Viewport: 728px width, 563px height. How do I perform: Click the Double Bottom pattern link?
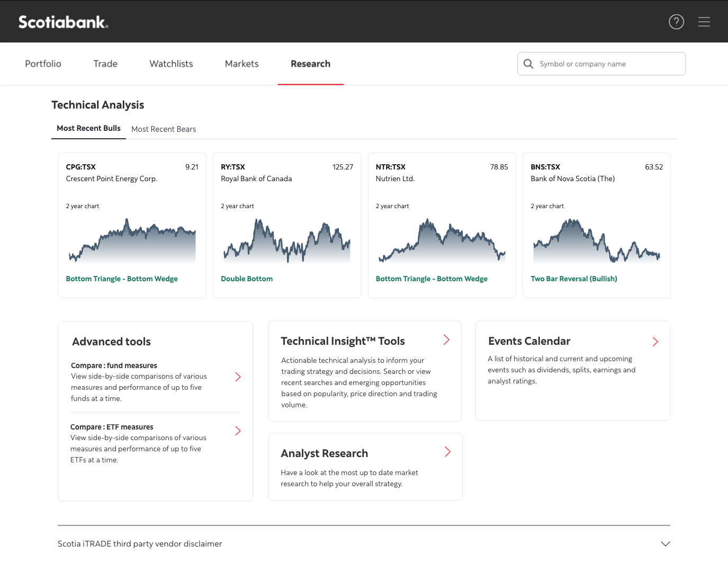[x=247, y=279]
